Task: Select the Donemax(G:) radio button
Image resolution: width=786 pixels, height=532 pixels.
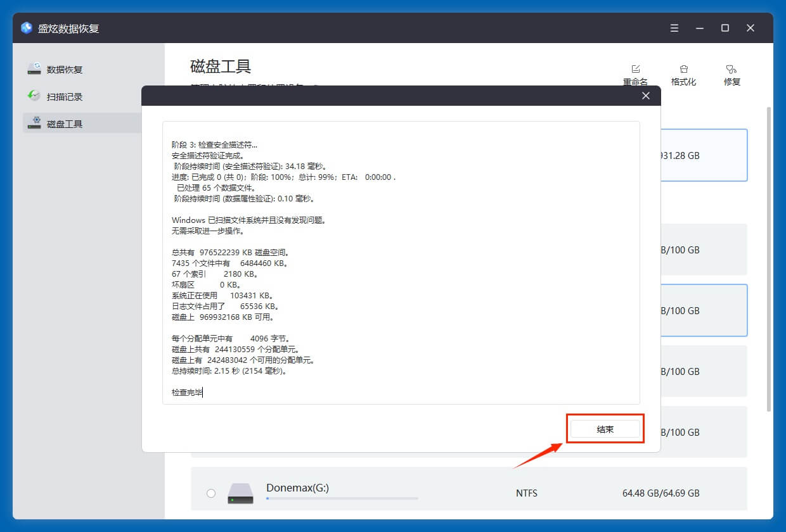Action: 211,493
